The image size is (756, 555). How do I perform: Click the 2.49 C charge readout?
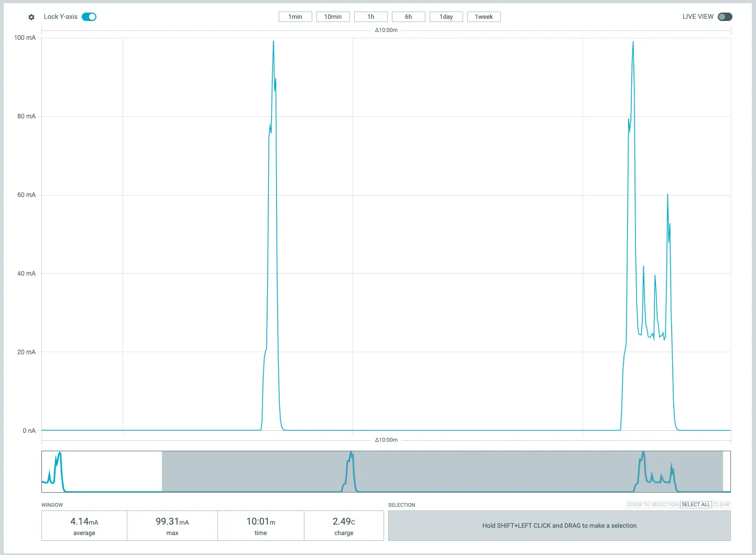(344, 526)
